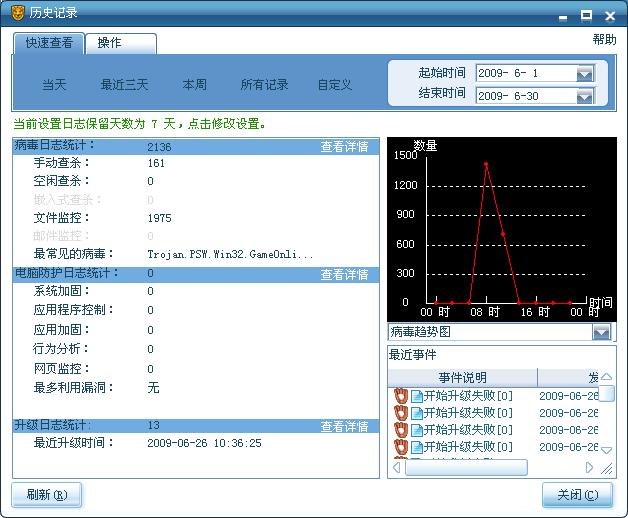The image size is (628, 518).
Task: Click 查看详情 for 电脑防护日志统计
Action: tap(344, 274)
